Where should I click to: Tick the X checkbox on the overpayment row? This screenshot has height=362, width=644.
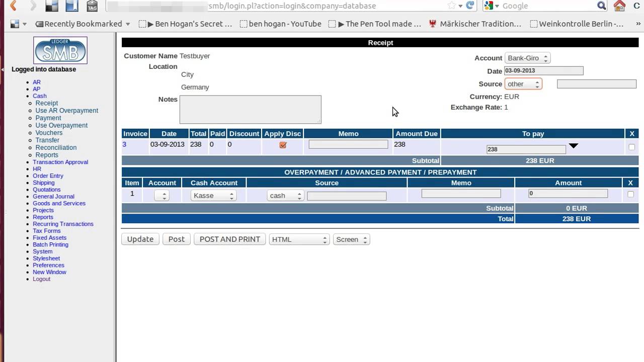click(x=631, y=194)
